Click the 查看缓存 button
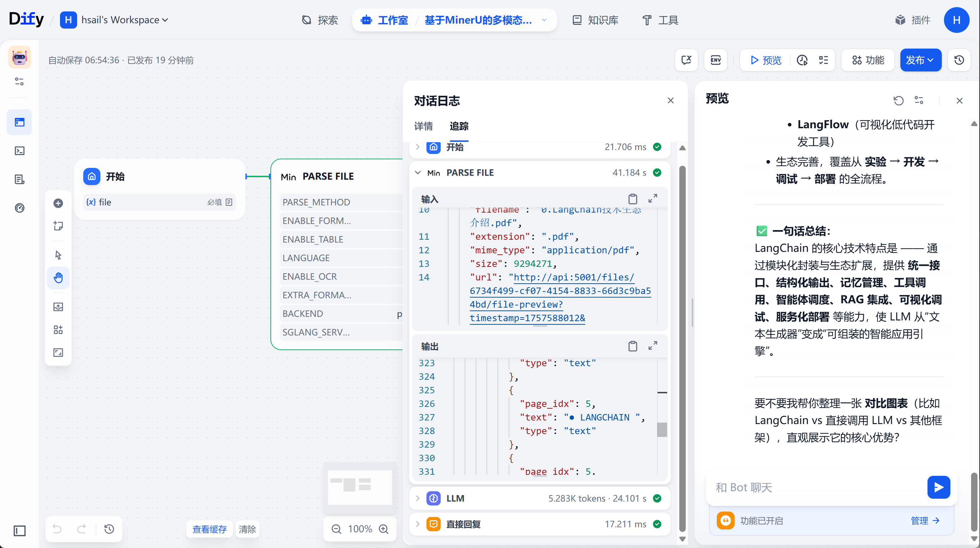This screenshot has width=980, height=548. click(209, 529)
